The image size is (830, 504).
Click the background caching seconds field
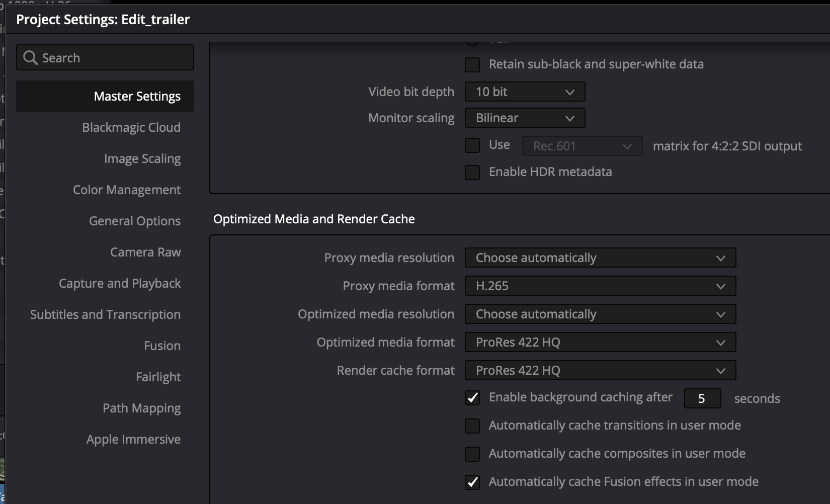pos(702,398)
